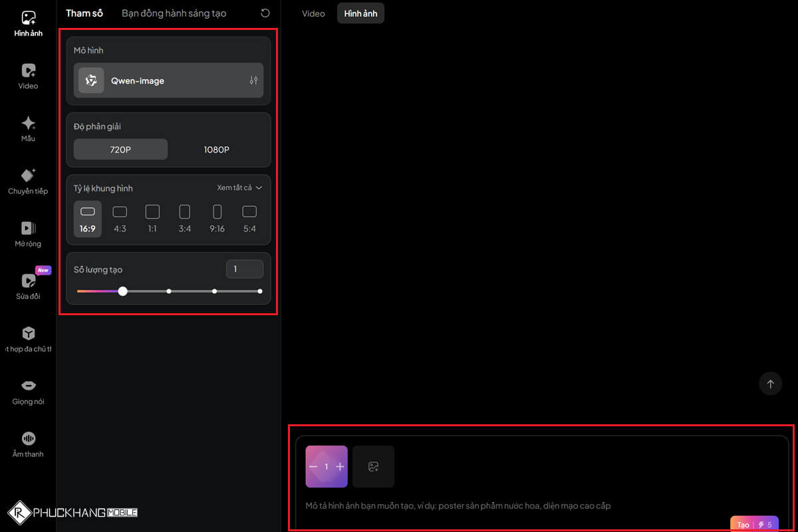Viewport: 798px width, 532px height.
Task: Open Qwen-image model advanced settings
Action: tap(253, 80)
